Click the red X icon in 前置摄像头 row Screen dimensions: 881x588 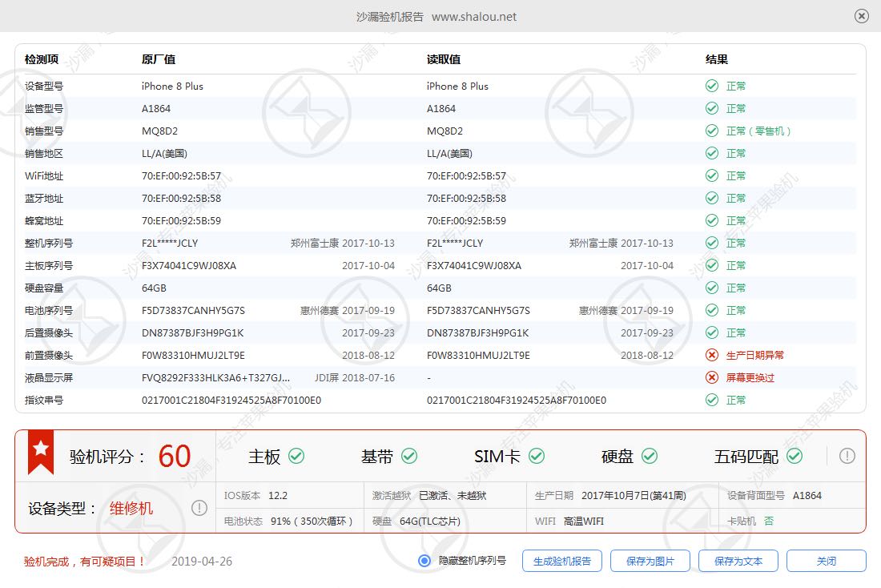(x=712, y=355)
